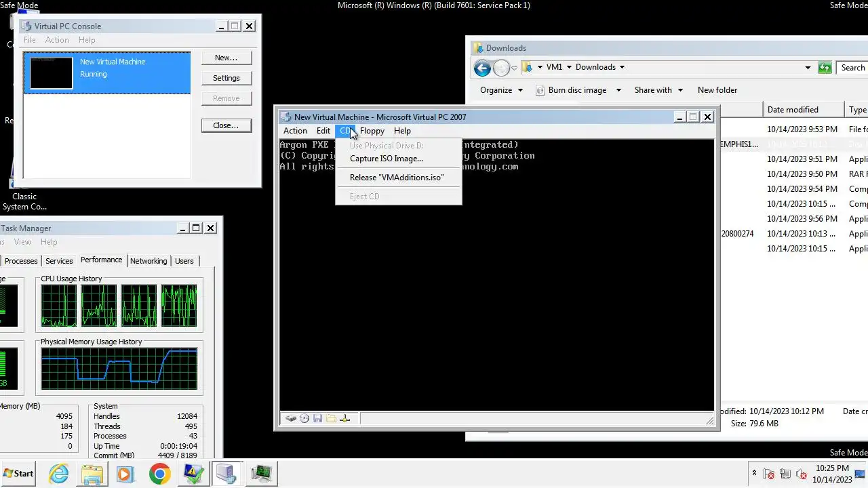Open View menu in Task Manager
868x488 pixels.
22,242
